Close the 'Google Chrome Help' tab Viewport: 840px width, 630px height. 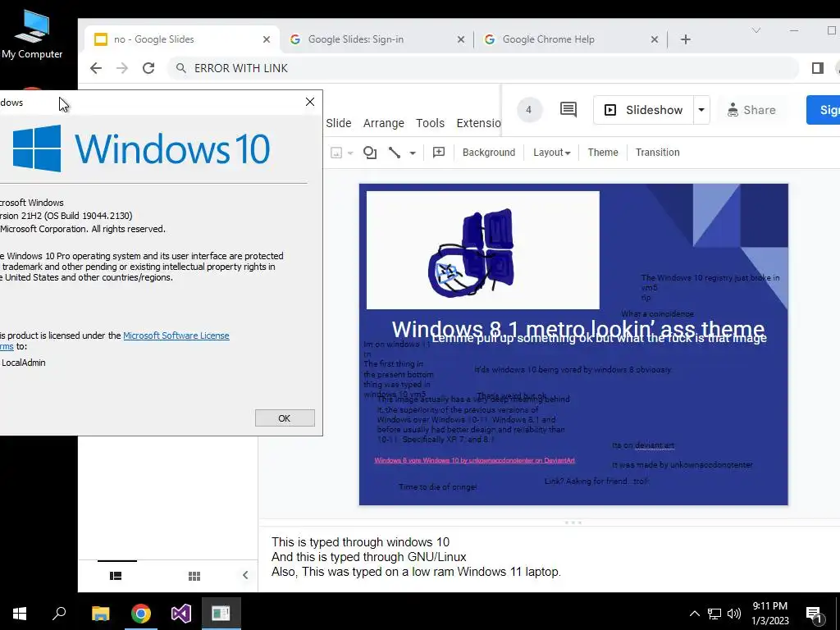(x=654, y=39)
